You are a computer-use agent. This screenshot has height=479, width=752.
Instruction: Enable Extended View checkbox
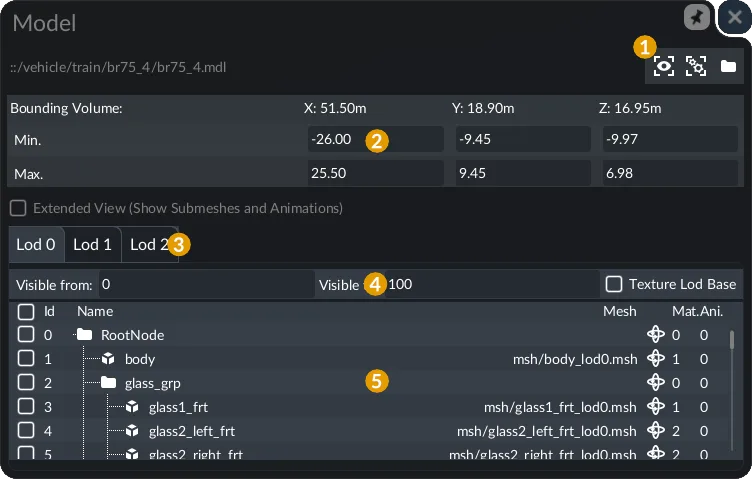pos(18,208)
